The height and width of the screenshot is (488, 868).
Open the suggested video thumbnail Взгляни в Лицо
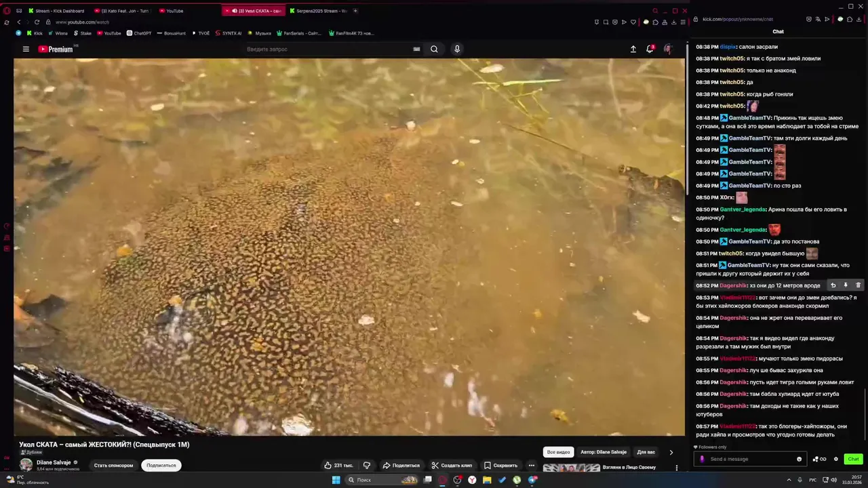(x=571, y=468)
